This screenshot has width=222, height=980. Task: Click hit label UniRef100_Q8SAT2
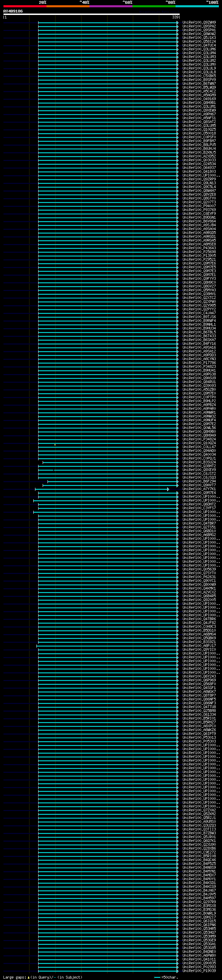(x=199, y=122)
